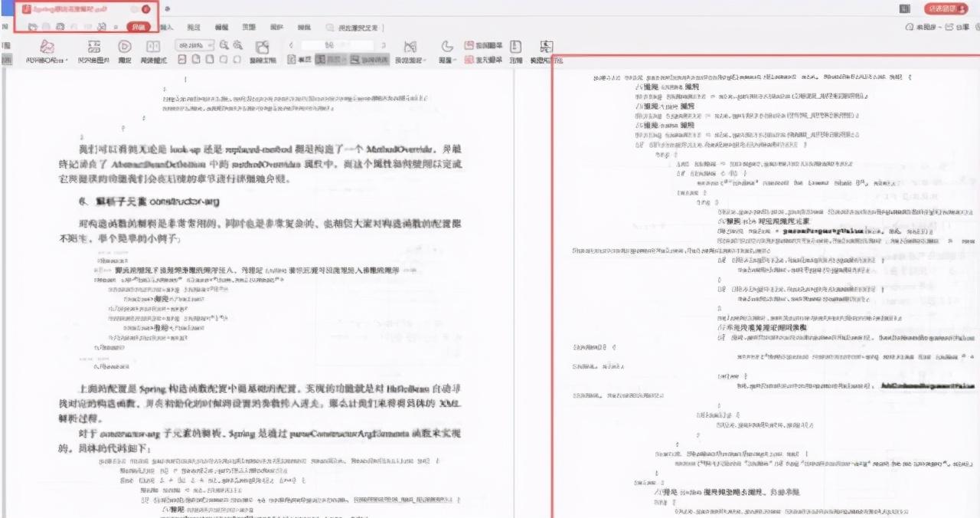Screen dimensions: 980x518
Task: Click the look-up replaced-method paragraph
Action: pos(260,162)
